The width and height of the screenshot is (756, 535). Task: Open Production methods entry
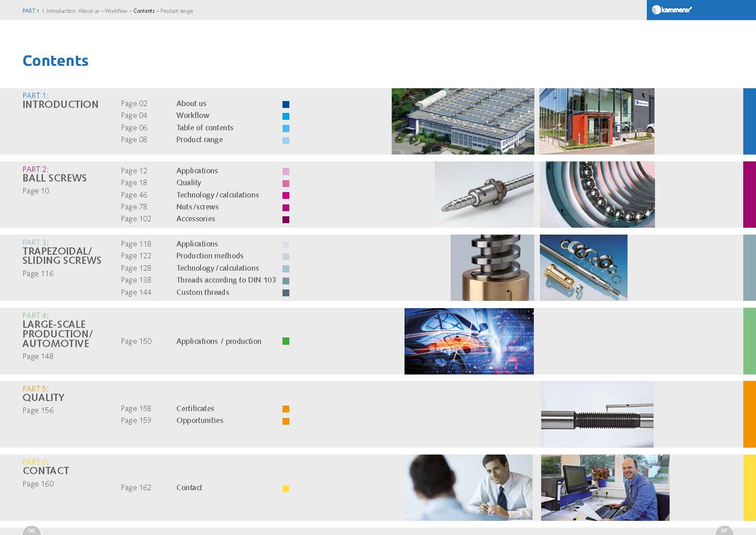point(210,256)
